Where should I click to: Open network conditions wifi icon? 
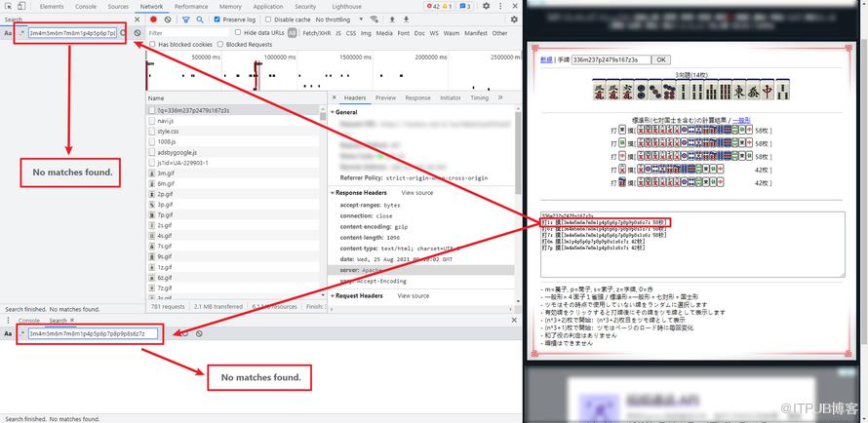(x=375, y=19)
